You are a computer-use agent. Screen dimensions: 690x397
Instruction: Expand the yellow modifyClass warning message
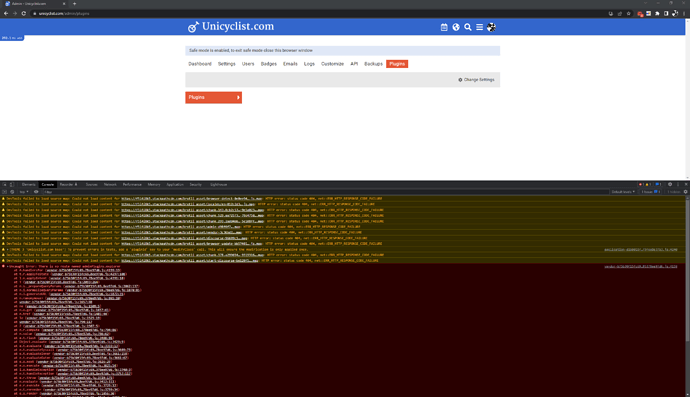[7, 250]
